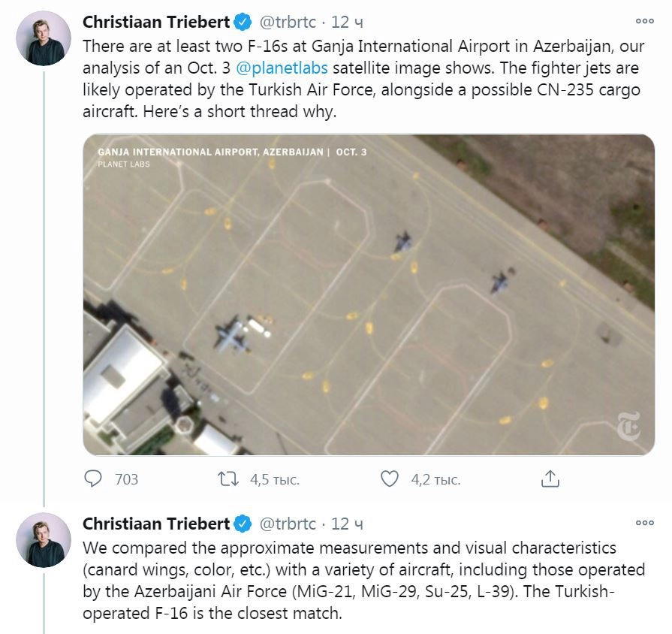Click the first tweet's 12 ч timestamp
This screenshot has height=634, width=672.
(x=348, y=22)
